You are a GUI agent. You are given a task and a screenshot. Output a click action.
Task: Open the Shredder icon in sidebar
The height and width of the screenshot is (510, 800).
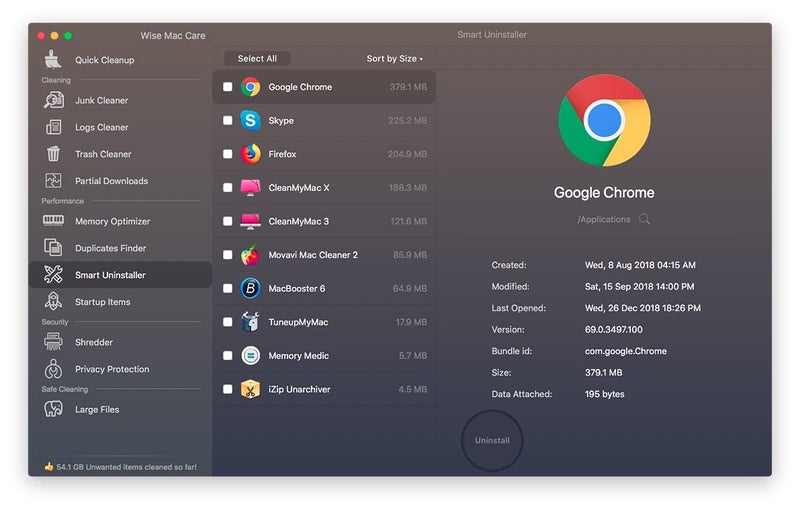pyautogui.click(x=54, y=342)
